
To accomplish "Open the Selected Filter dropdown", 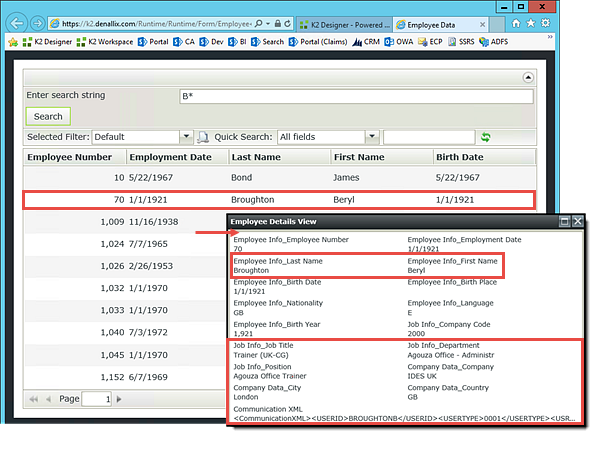I will coord(186,137).
